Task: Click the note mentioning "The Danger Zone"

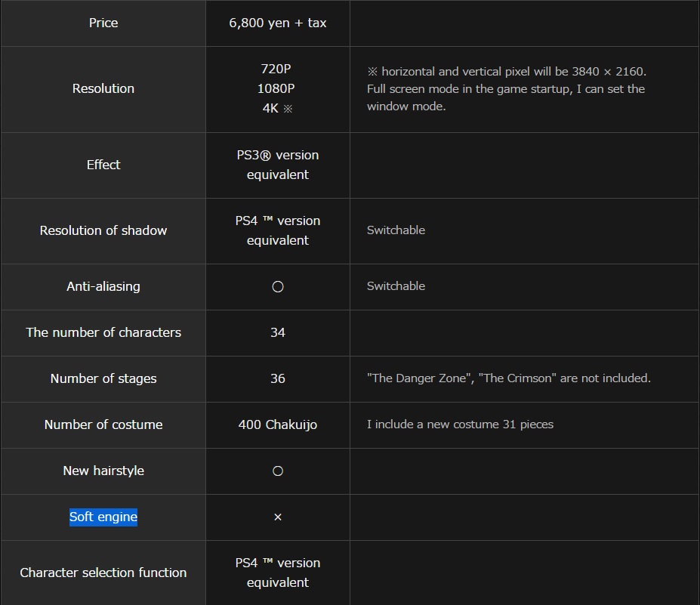Action: [x=508, y=378]
